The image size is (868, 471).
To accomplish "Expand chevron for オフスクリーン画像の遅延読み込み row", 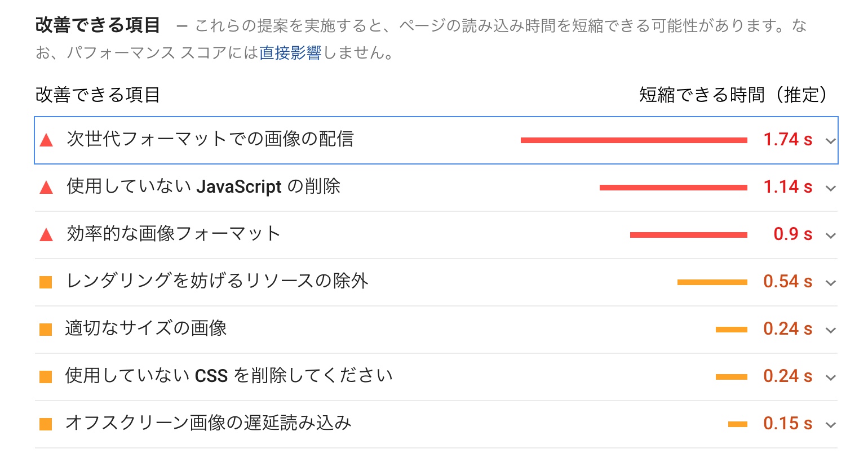I will coord(830,425).
